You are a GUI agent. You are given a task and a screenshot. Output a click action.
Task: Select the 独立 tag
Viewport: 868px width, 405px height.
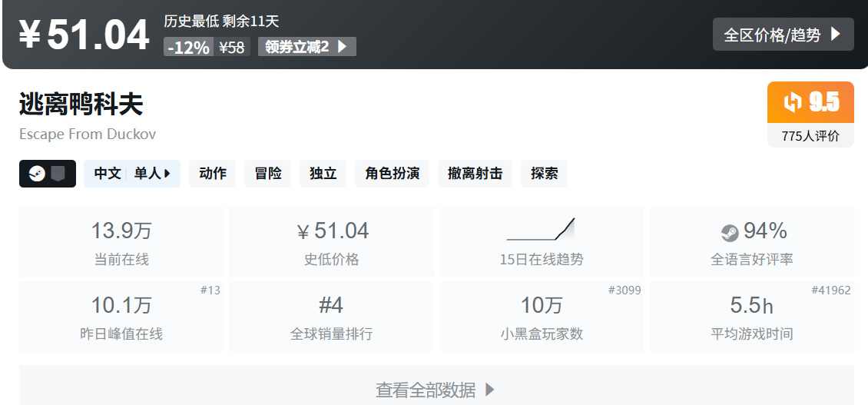(x=323, y=174)
